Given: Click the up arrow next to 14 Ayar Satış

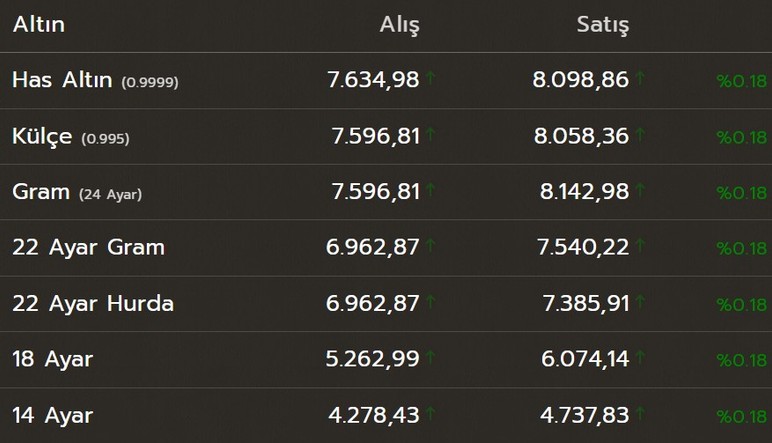Looking at the screenshot, I should click(x=640, y=413).
